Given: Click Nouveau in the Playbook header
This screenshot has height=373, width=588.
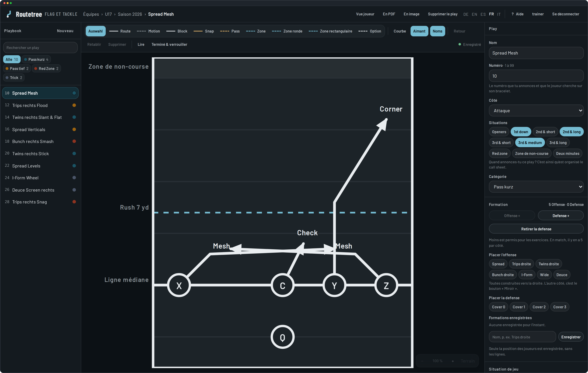Looking at the screenshot, I should [65, 31].
